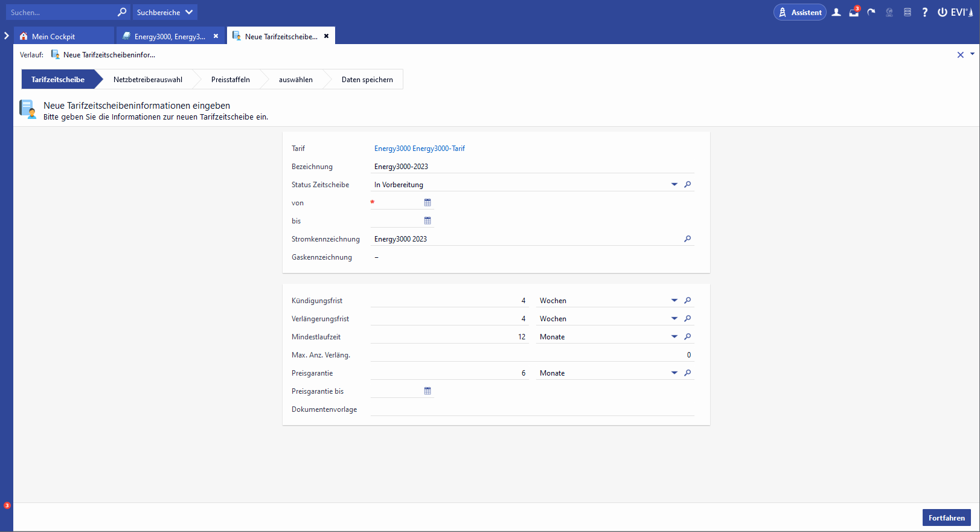This screenshot has height=532, width=980.
Task: Click the Fortfahren button
Action: [946, 518]
